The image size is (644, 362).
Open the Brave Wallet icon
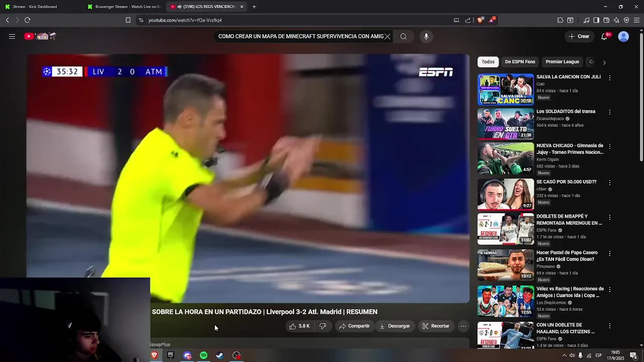click(606, 20)
